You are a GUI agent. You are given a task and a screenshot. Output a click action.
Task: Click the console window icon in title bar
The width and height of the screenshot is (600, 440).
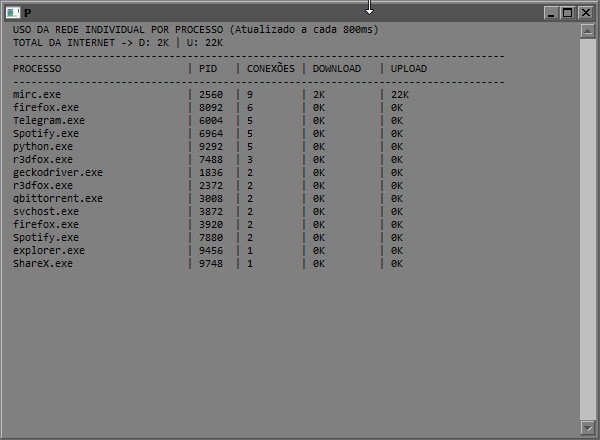tap(13, 13)
